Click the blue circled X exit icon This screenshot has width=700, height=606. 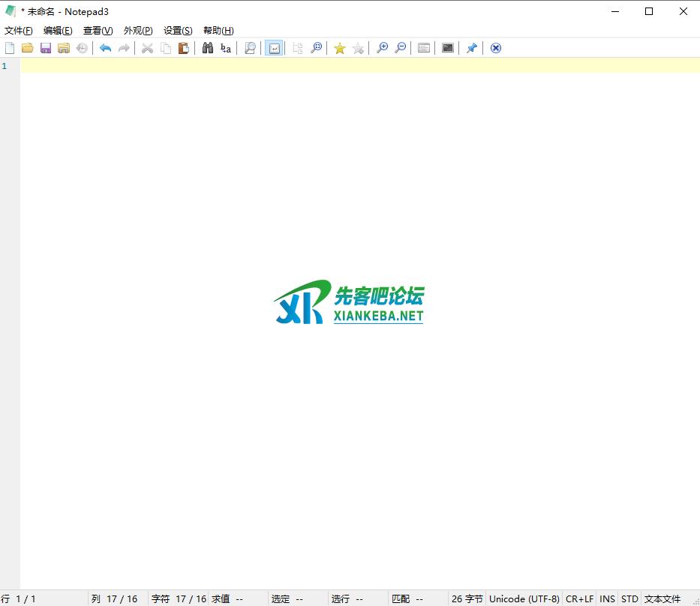click(x=495, y=48)
